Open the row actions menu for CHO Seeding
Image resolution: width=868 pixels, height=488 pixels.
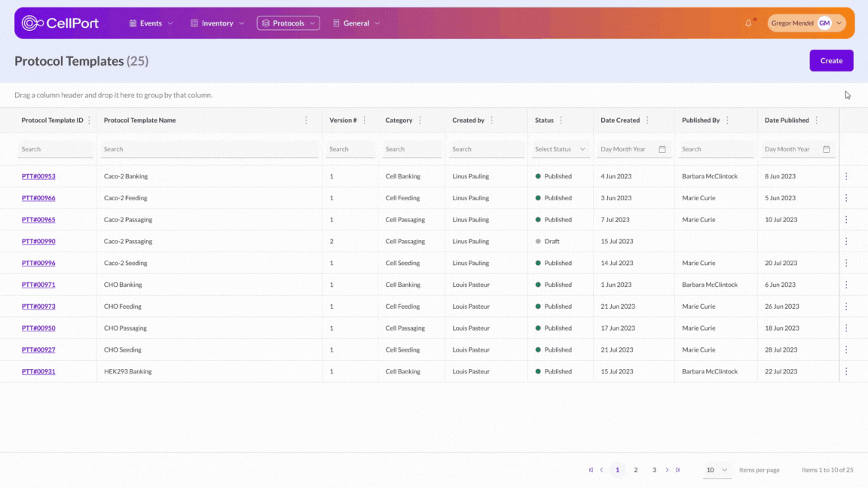click(845, 349)
